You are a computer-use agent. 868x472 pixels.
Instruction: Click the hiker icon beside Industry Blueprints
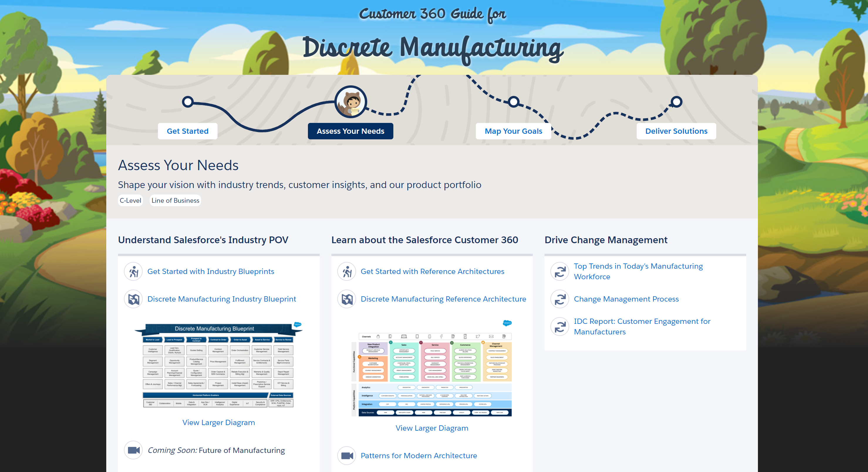coord(134,272)
